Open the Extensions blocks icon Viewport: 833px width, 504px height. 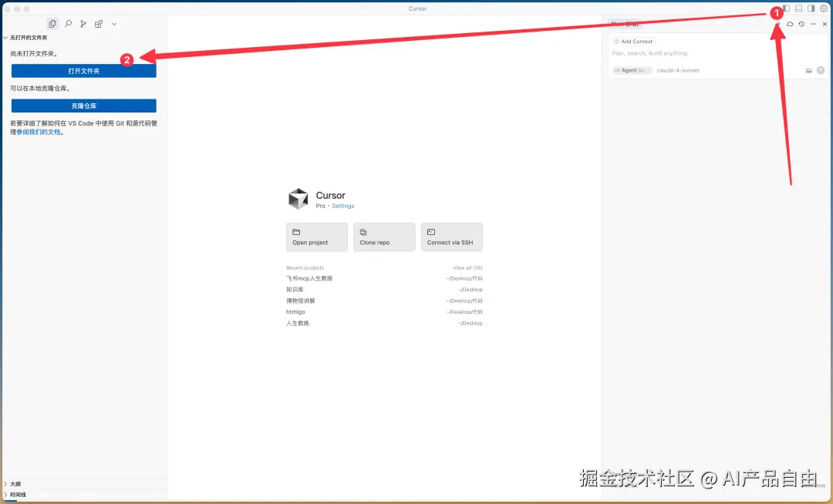[x=99, y=24]
